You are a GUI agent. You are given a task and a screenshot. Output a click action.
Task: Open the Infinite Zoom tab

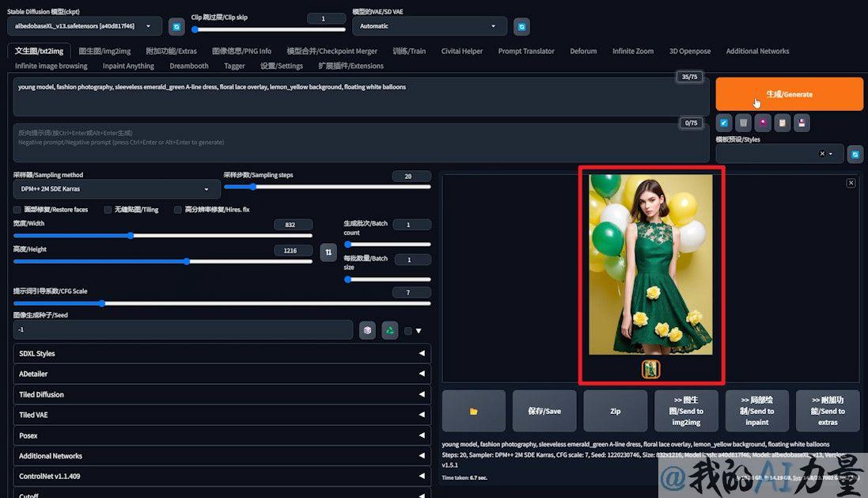click(x=633, y=51)
